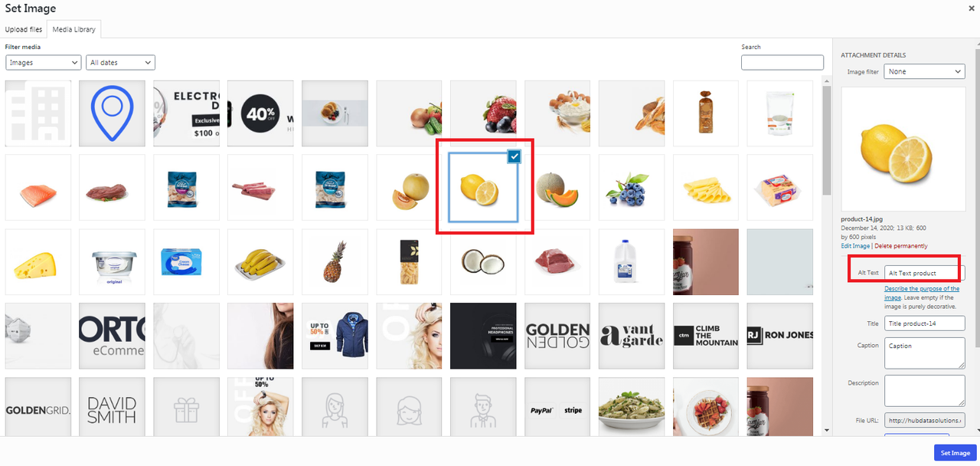Click the media Search input field

782,63
